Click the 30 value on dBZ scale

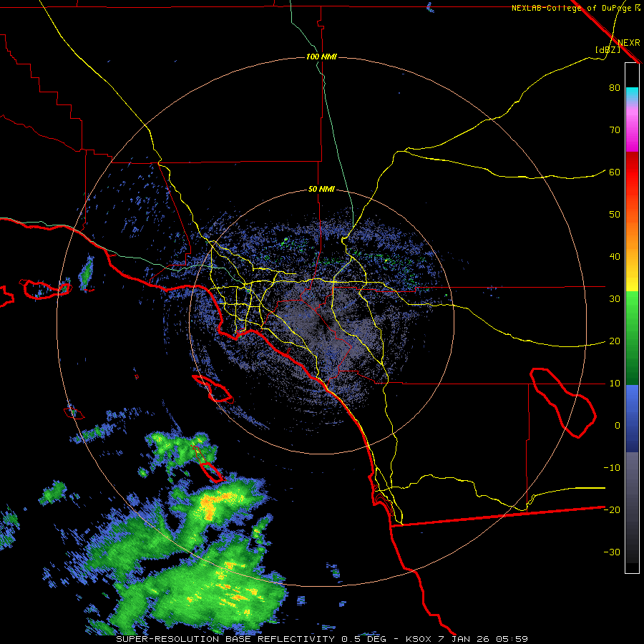(x=615, y=299)
